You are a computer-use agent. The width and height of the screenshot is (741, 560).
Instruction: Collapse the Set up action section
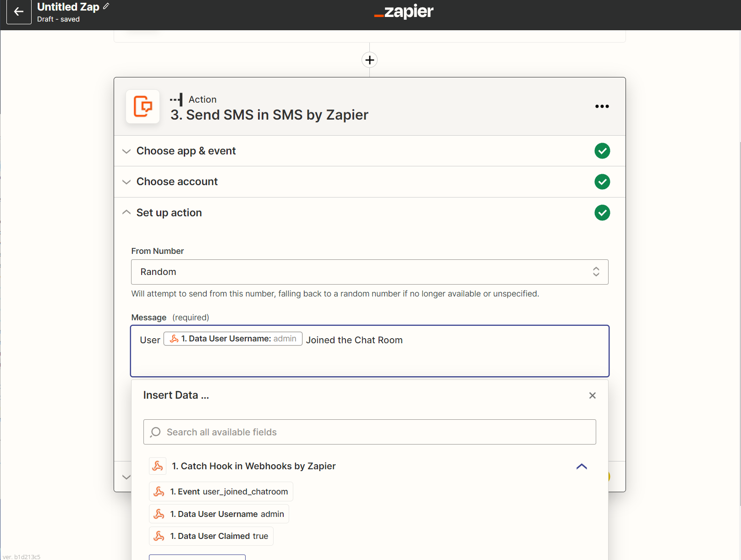(x=369, y=213)
